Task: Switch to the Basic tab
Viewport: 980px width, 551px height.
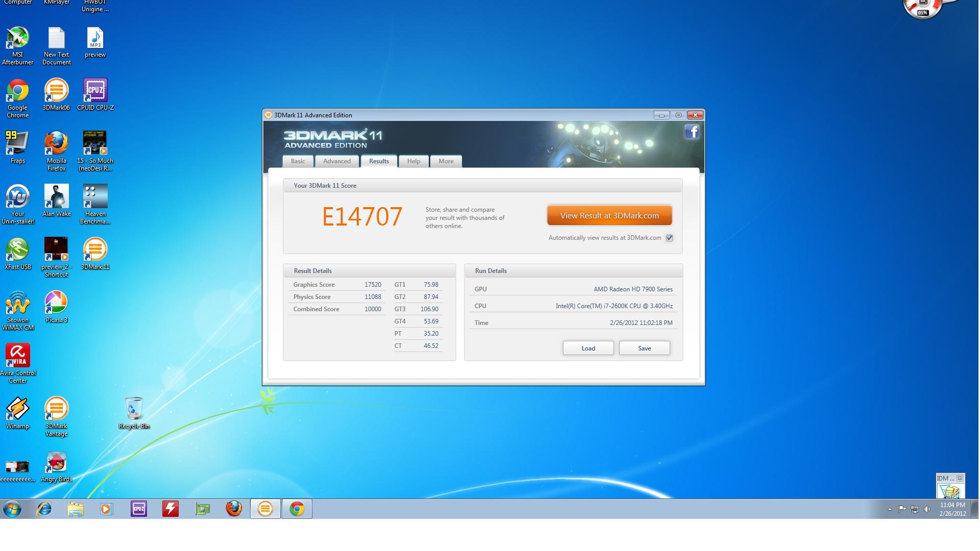Action: (x=298, y=161)
